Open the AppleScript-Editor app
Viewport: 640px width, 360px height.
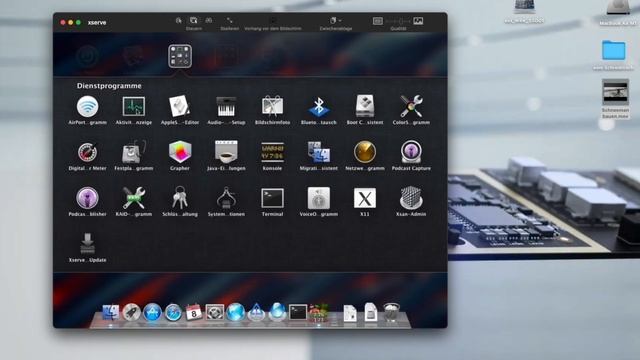click(180, 107)
